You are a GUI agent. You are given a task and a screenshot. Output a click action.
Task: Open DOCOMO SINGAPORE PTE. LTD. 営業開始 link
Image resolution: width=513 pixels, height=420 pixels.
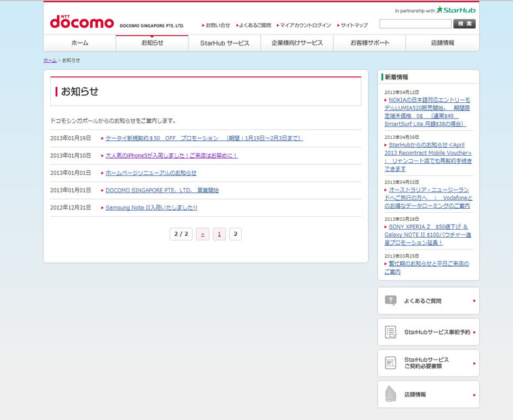(162, 190)
